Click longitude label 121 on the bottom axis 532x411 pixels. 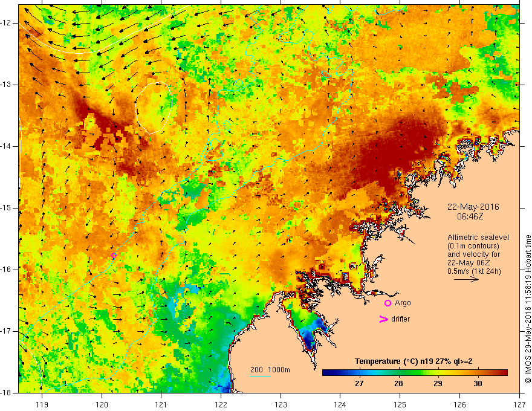(x=161, y=404)
